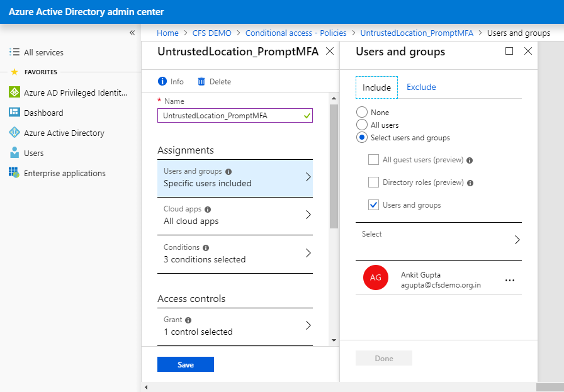The image size is (564, 392).
Task: Click info icon next to Cloud apps
Action: 208,210
